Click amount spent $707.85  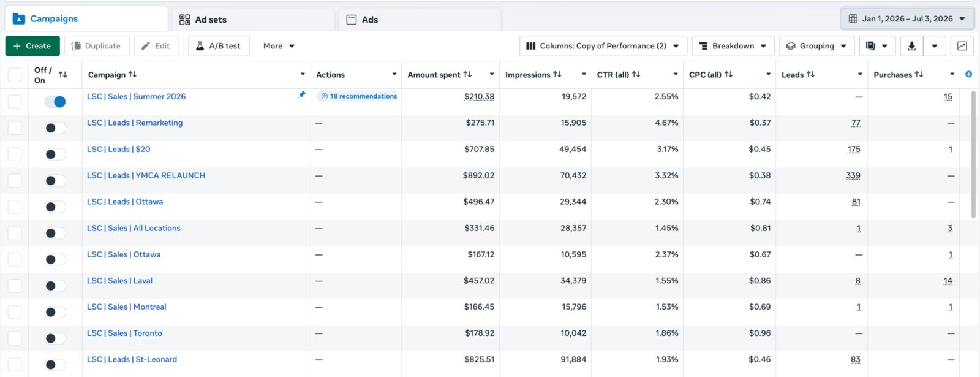(479, 149)
